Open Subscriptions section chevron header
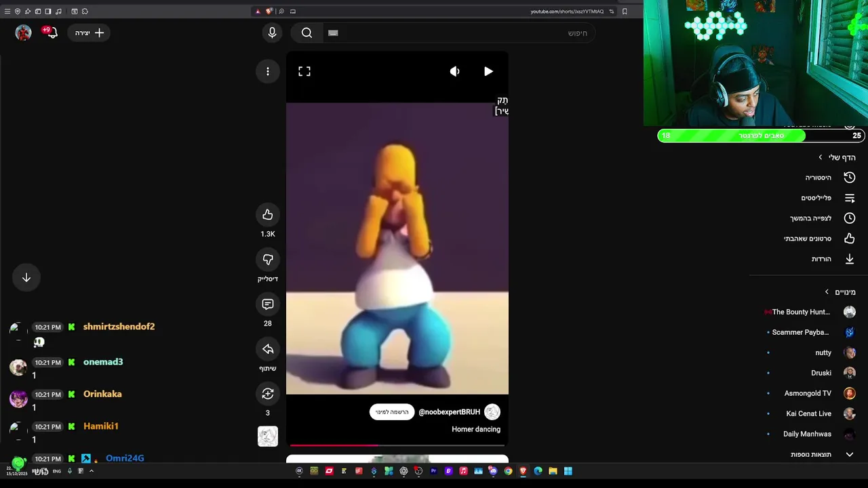 click(x=840, y=292)
